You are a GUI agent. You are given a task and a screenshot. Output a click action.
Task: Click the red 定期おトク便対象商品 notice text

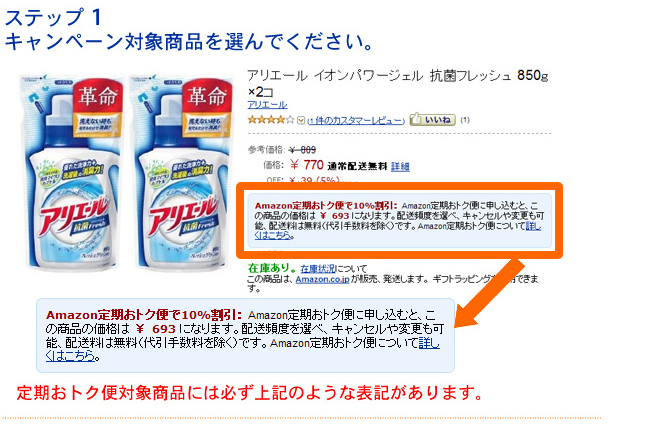(x=249, y=393)
